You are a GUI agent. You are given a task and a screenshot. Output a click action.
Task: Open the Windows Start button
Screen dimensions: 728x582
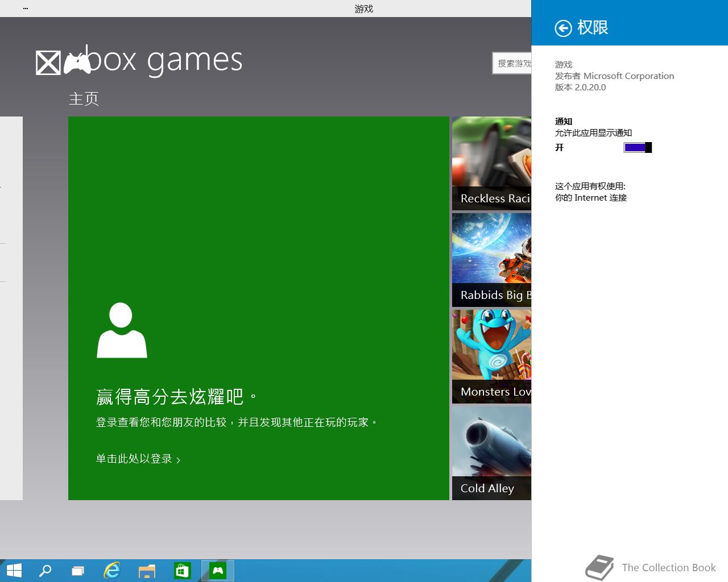14,571
